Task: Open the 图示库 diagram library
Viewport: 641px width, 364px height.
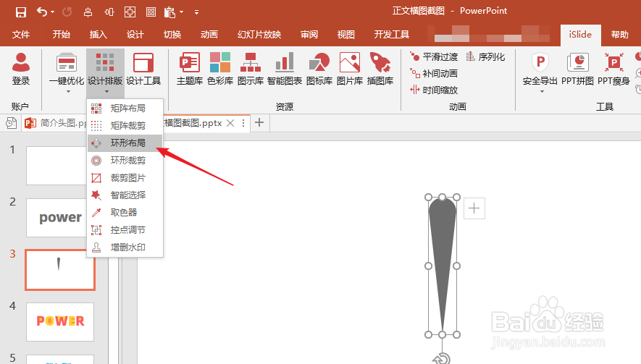Action: [250, 69]
